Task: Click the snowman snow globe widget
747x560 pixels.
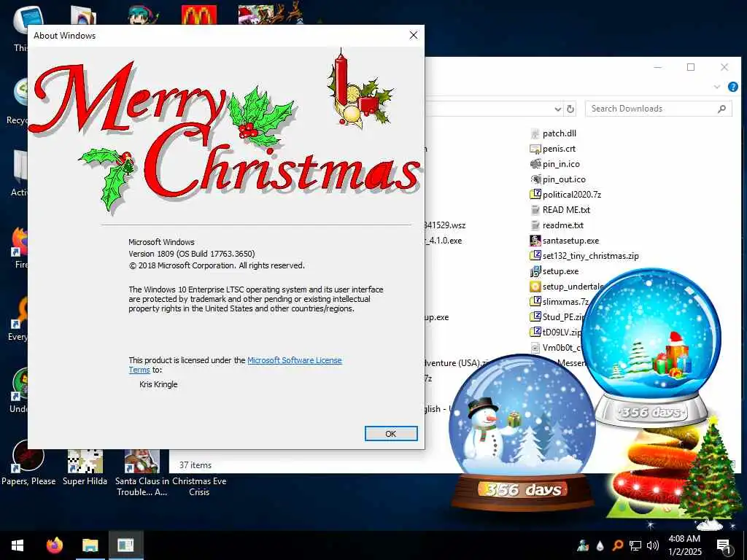Action: point(522,431)
